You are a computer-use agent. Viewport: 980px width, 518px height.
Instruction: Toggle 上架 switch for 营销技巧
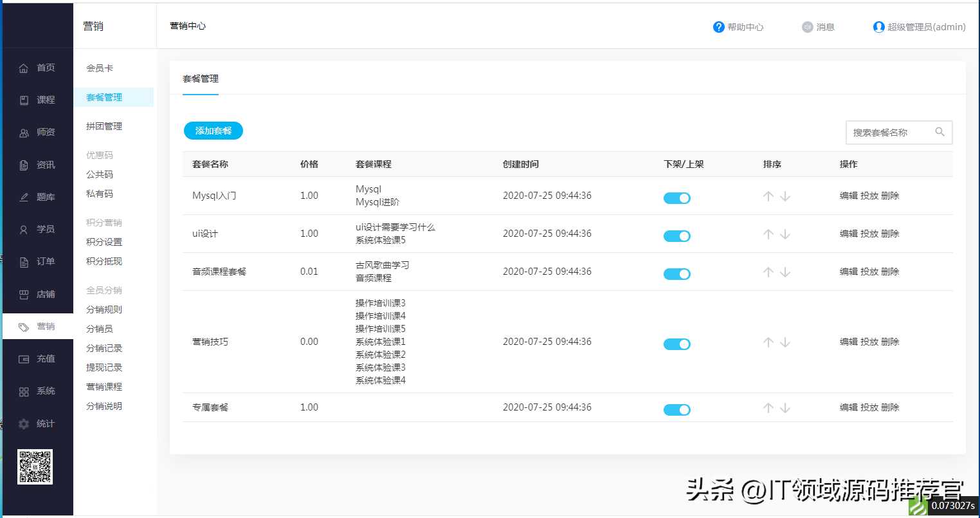pos(677,344)
